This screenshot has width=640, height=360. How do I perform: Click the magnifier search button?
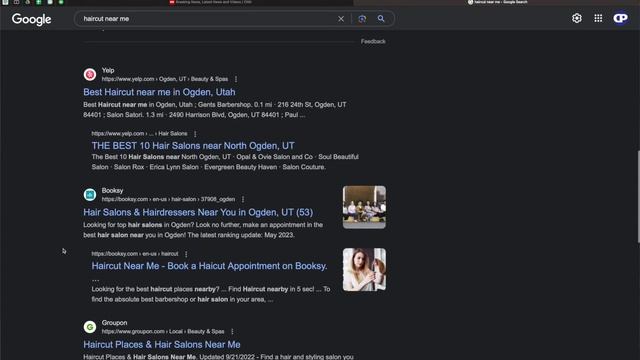click(x=381, y=19)
